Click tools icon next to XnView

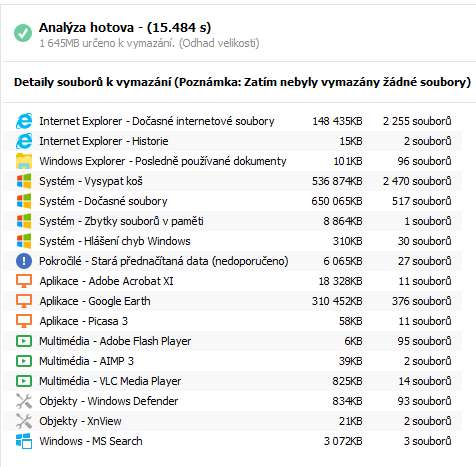(24, 421)
